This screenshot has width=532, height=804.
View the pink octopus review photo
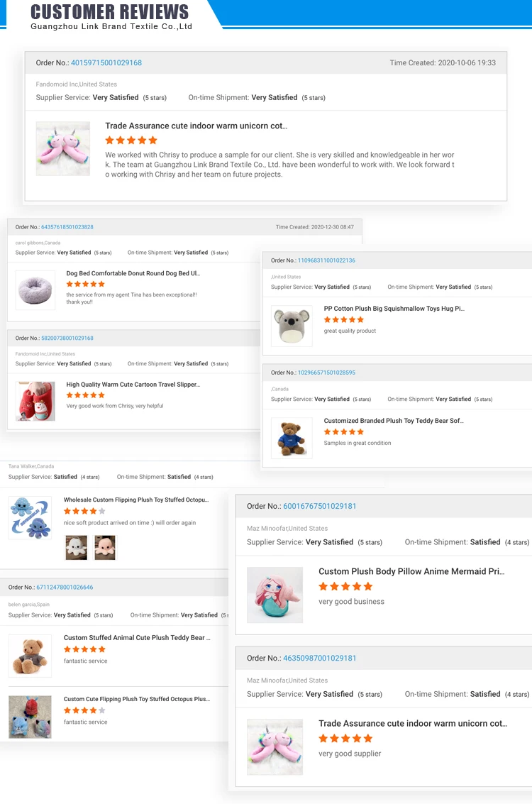coord(105,547)
